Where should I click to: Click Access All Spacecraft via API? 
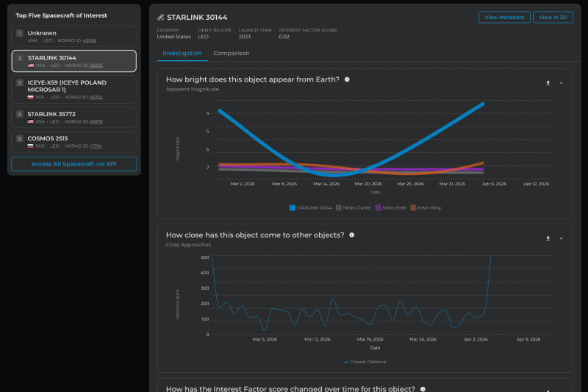pos(74,164)
